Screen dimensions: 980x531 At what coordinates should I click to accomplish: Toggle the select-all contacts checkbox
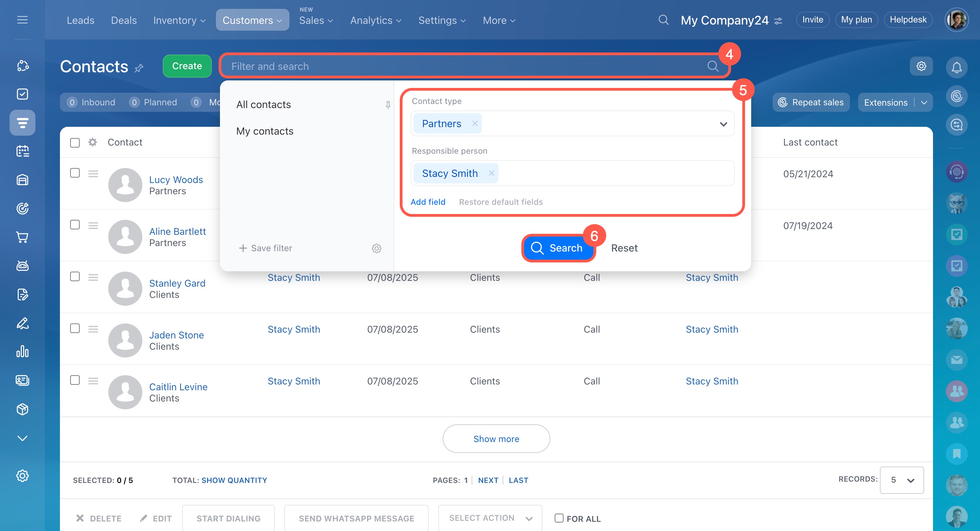tap(75, 143)
